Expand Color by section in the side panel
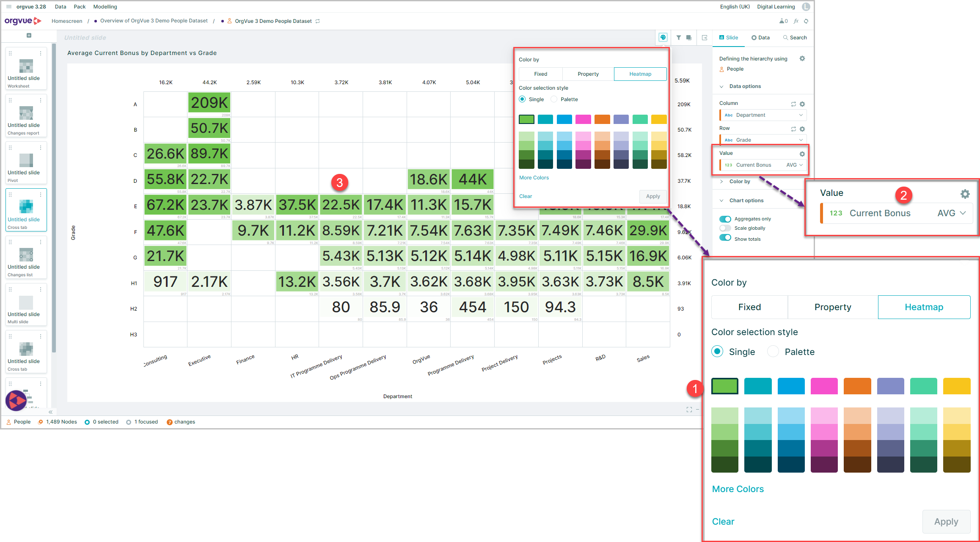 721,182
